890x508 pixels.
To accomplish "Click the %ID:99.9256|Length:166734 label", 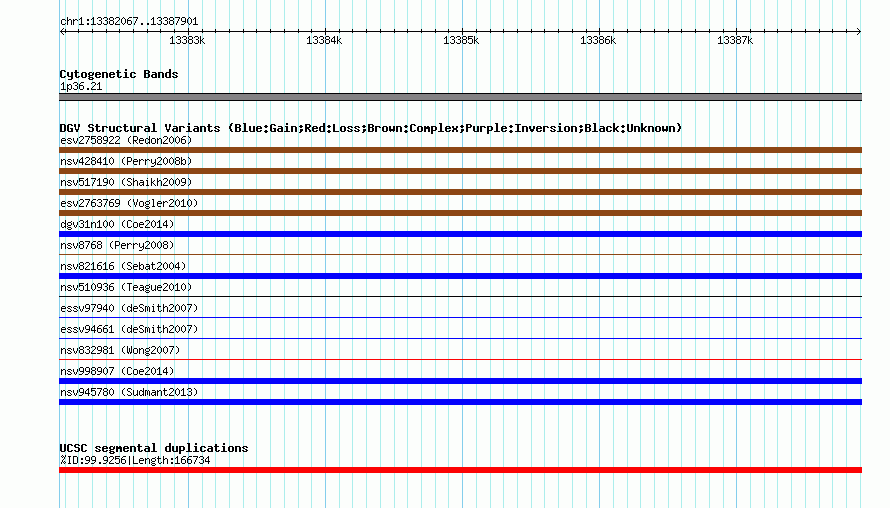I will [x=135, y=460].
